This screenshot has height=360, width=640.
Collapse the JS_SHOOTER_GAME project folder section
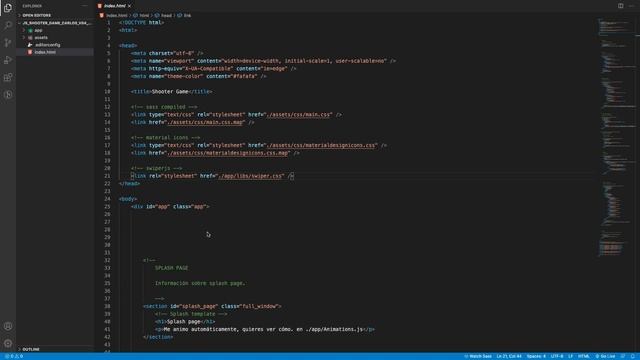(x=55, y=23)
